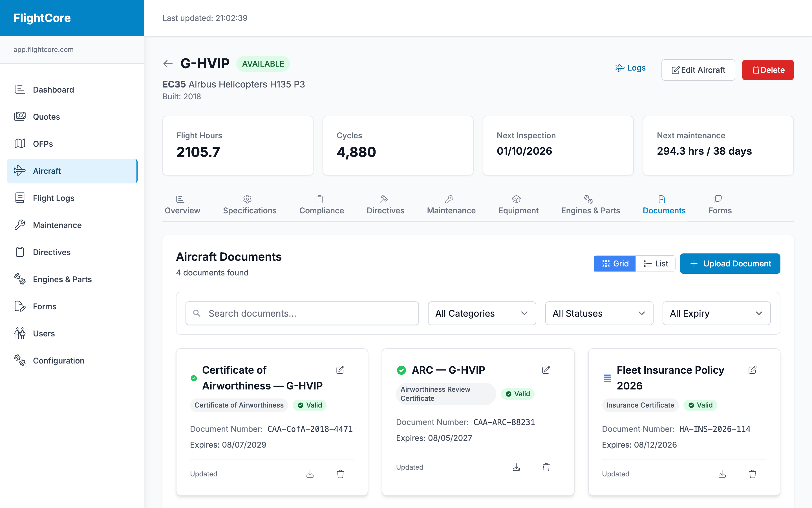Click the Airworthiness Review Certificate tag

click(445, 394)
